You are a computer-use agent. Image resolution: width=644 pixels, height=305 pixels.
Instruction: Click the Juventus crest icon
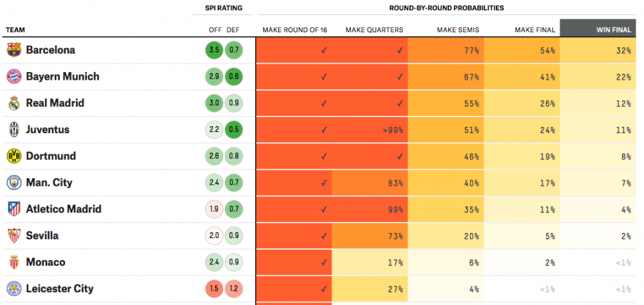click(14, 130)
